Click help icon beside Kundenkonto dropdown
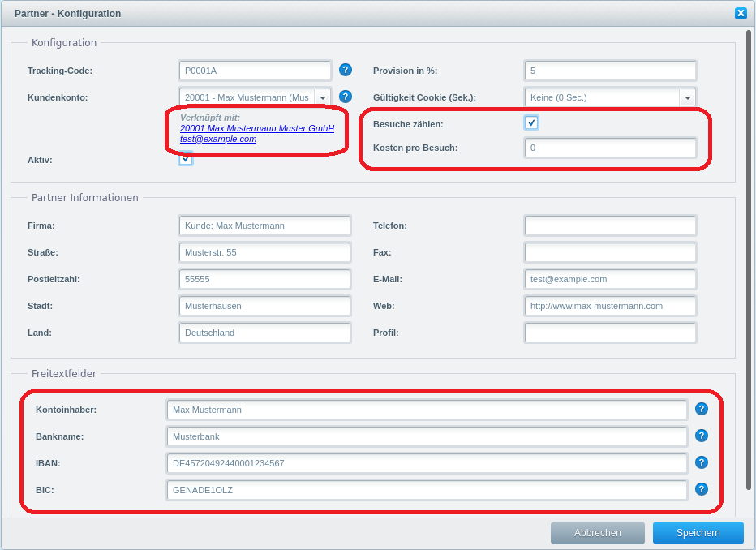Image resolution: width=756 pixels, height=550 pixels. [x=346, y=97]
